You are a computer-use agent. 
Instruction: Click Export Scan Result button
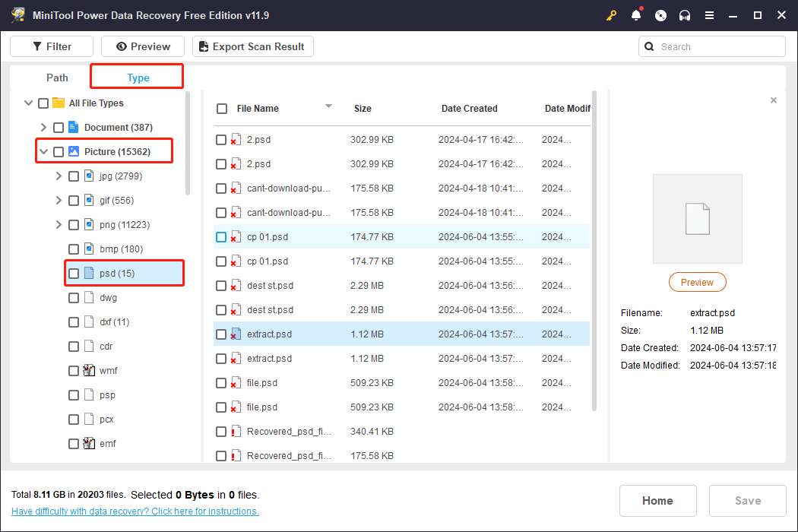[252, 46]
